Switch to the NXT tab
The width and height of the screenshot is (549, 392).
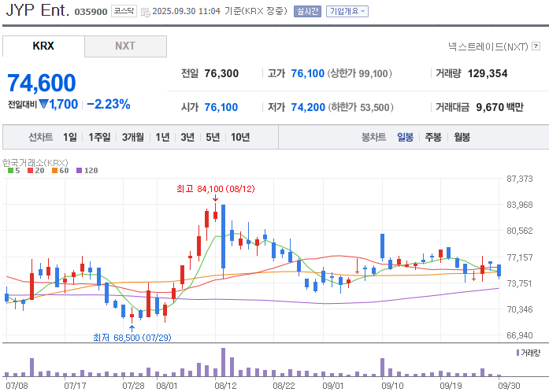pyautogui.click(x=125, y=46)
